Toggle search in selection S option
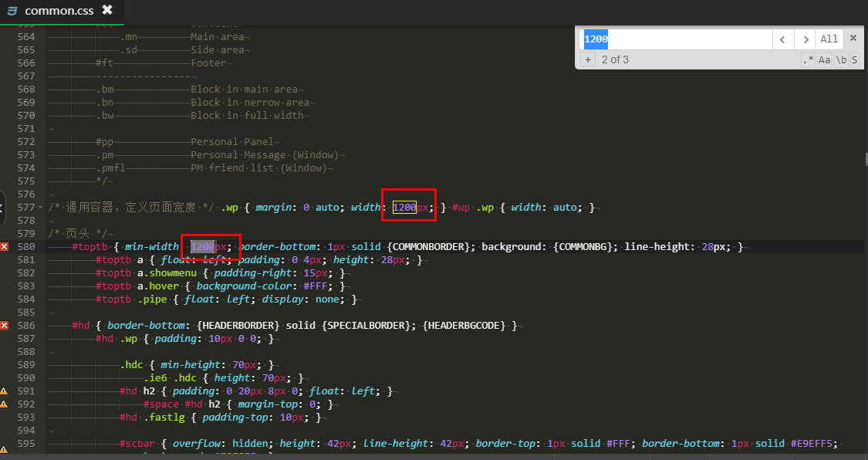868x460 pixels. tap(855, 59)
